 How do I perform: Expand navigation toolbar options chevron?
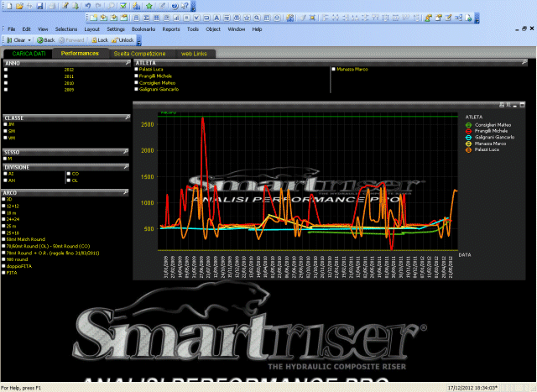139,40
